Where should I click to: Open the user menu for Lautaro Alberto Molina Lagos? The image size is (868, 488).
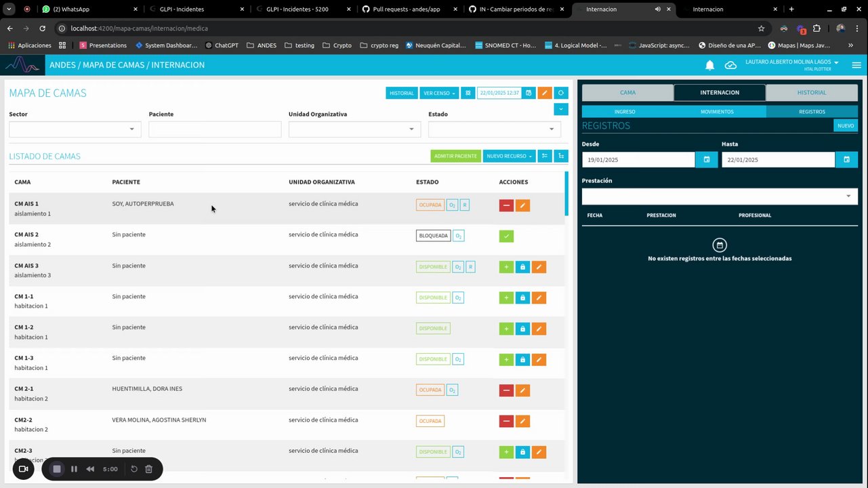point(792,65)
